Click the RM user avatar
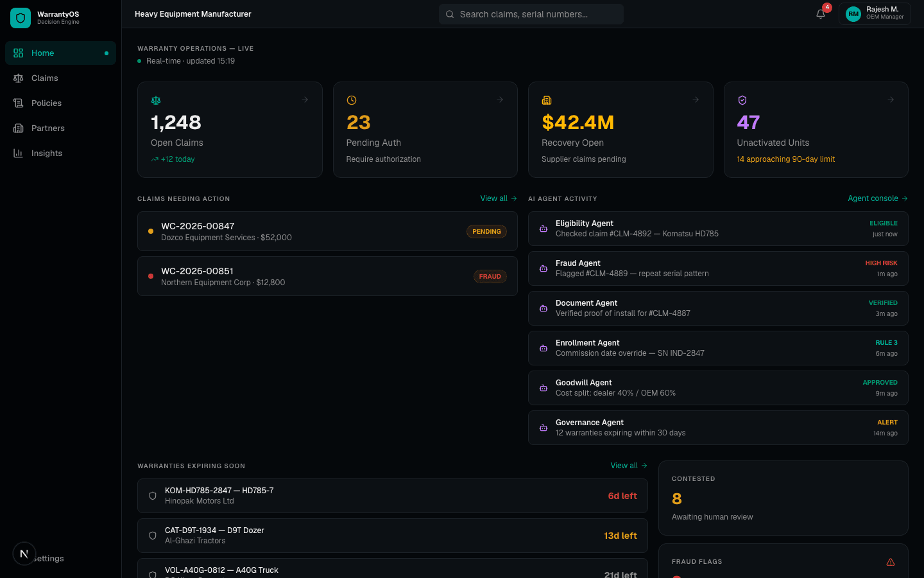The height and width of the screenshot is (578, 924). pyautogui.click(x=853, y=14)
